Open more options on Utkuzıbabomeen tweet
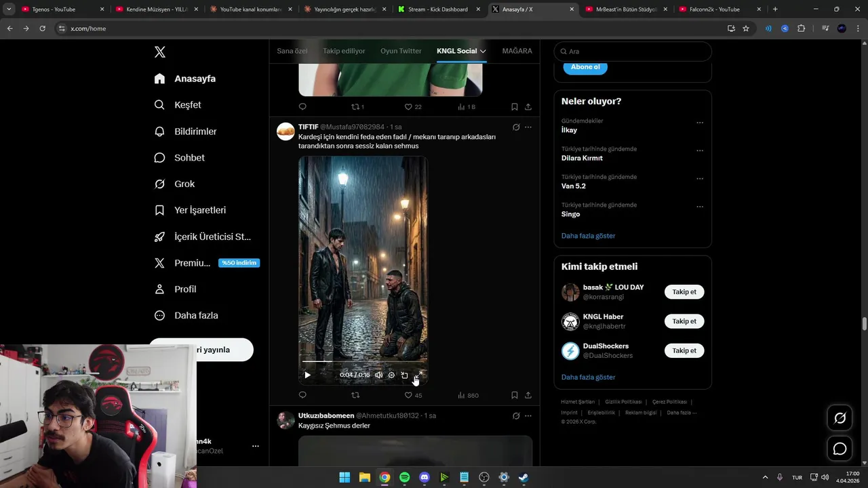This screenshot has width=868, height=488. pyautogui.click(x=528, y=415)
